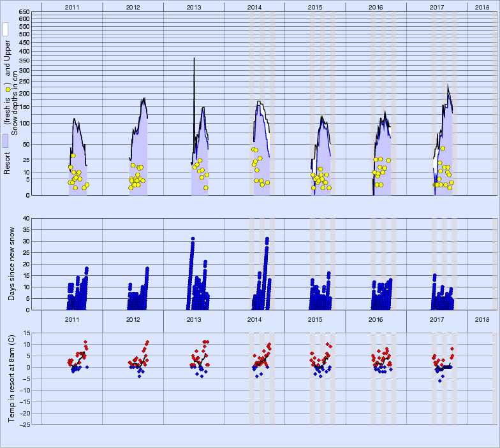The image size is (500, 448).
Task: Click the 650 tick on snow depth axis
Action: pos(24,12)
